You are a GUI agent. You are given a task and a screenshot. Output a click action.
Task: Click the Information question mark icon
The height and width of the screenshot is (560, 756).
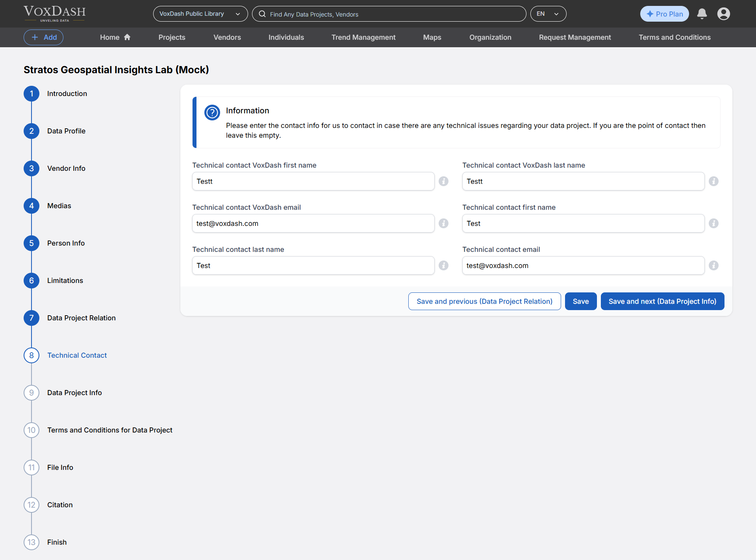212,113
